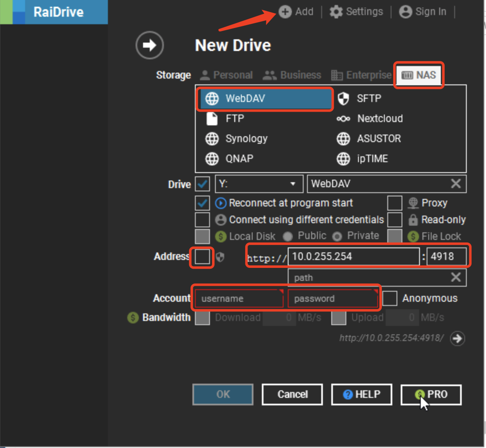This screenshot has height=448, width=486.
Task: Select Synology storage option
Action: pos(236,139)
